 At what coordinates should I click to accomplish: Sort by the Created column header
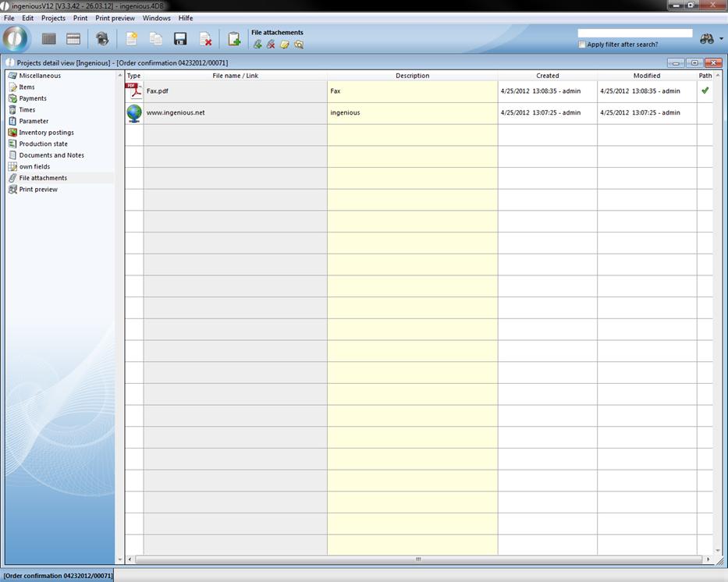pos(547,76)
